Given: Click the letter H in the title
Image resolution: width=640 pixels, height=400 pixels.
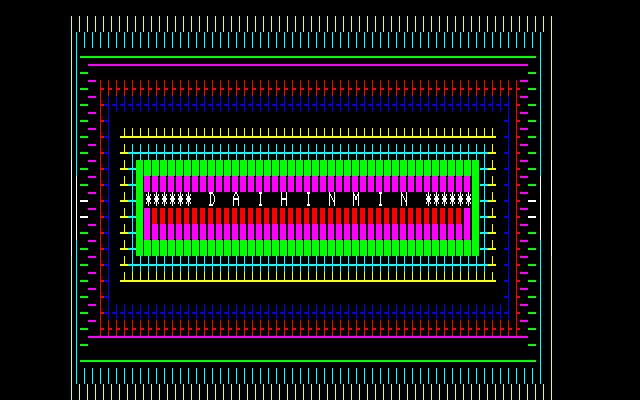Looking at the screenshot, I should point(284,200).
